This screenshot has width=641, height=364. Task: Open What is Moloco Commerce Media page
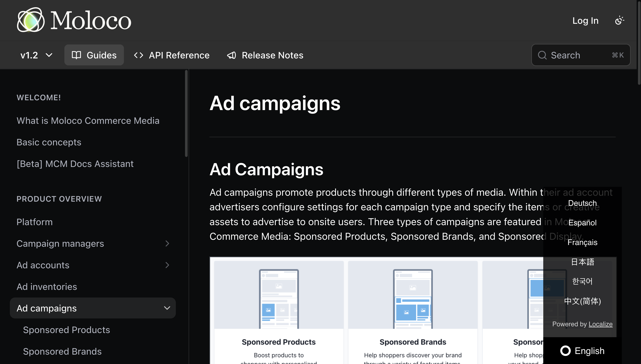tap(88, 121)
